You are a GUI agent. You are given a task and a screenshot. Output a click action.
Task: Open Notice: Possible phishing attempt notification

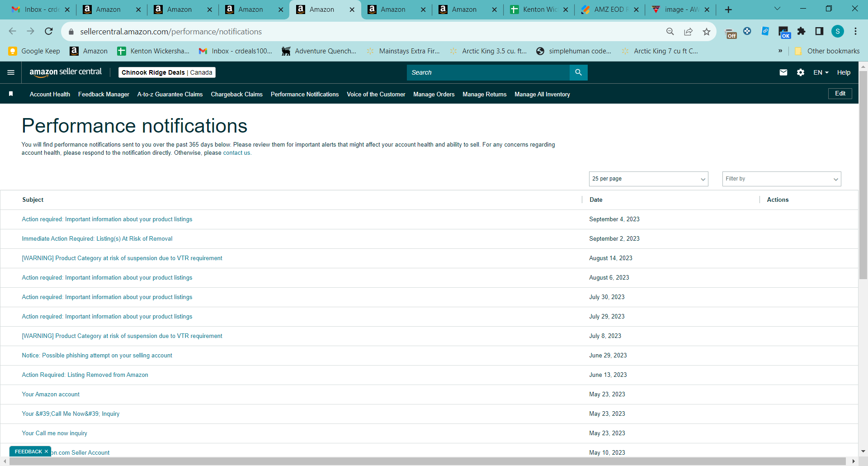97,356
